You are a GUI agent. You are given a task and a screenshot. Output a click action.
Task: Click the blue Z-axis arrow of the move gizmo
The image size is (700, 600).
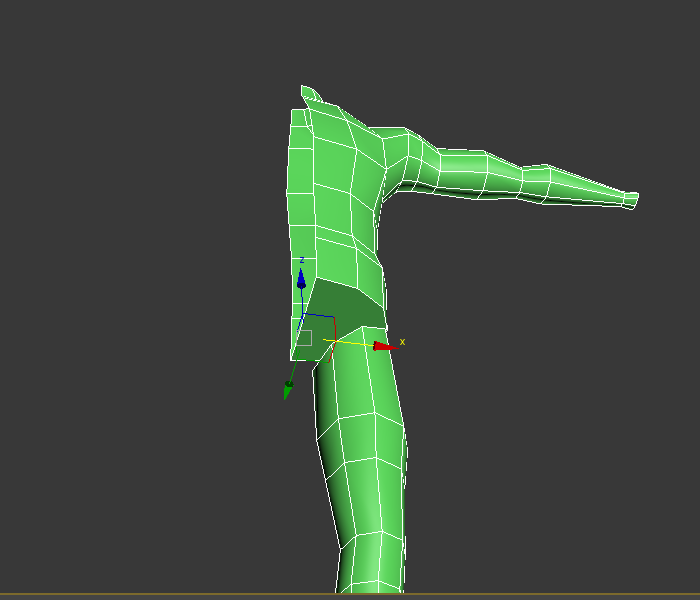click(x=301, y=279)
